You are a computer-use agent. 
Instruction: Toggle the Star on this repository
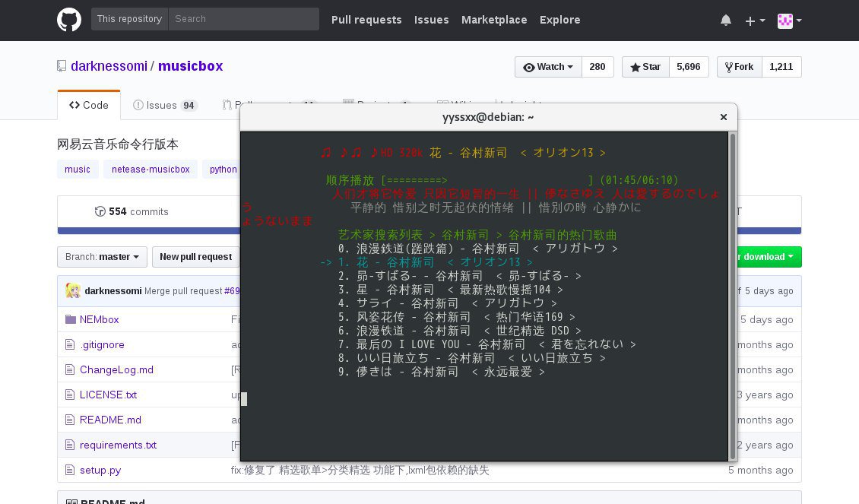[x=645, y=67]
